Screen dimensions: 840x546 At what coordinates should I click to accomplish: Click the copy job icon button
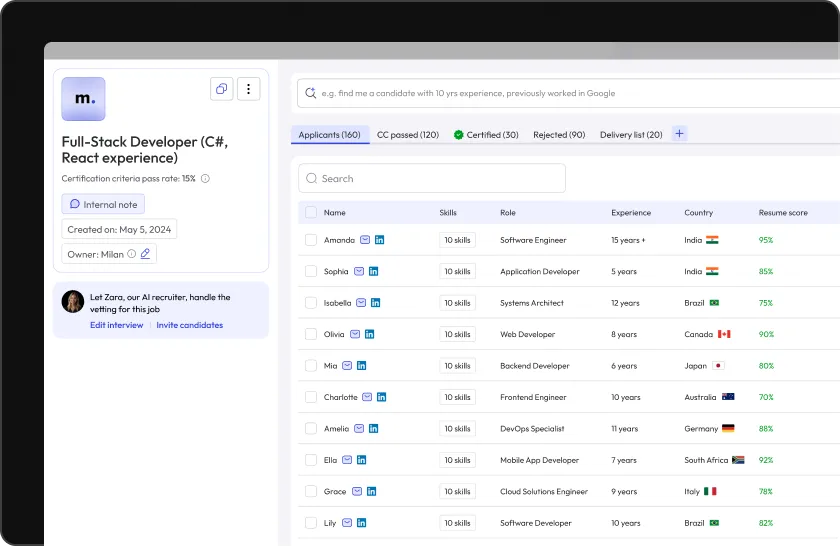tap(222, 89)
